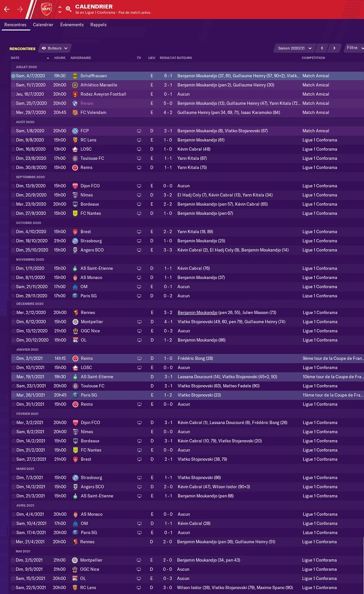Open the search magnifier icon
The image size is (364, 594).
(x=68, y=9)
